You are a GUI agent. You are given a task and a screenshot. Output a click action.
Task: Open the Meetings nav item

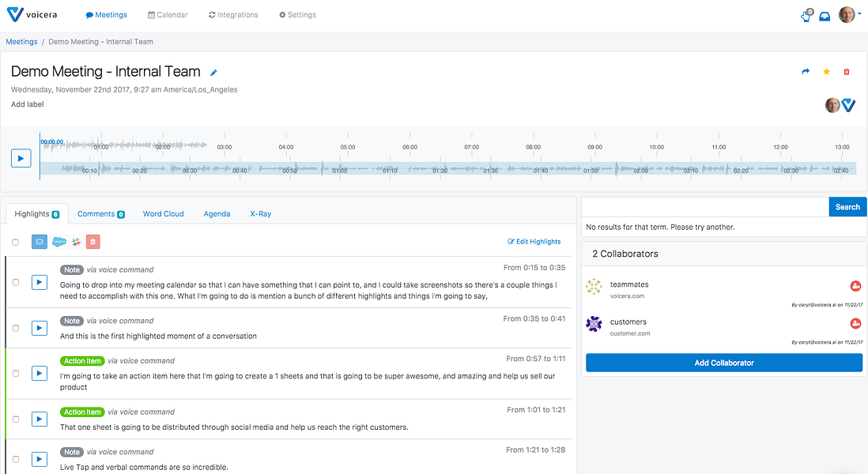106,15
